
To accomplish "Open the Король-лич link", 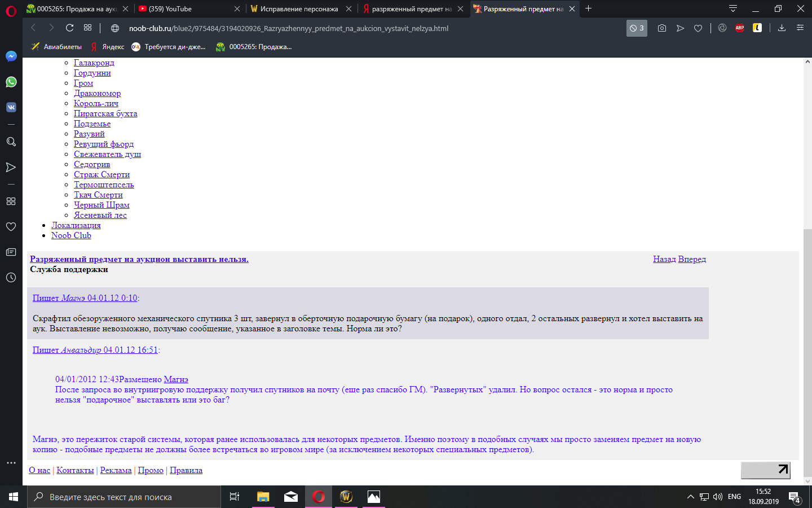I will coord(96,103).
